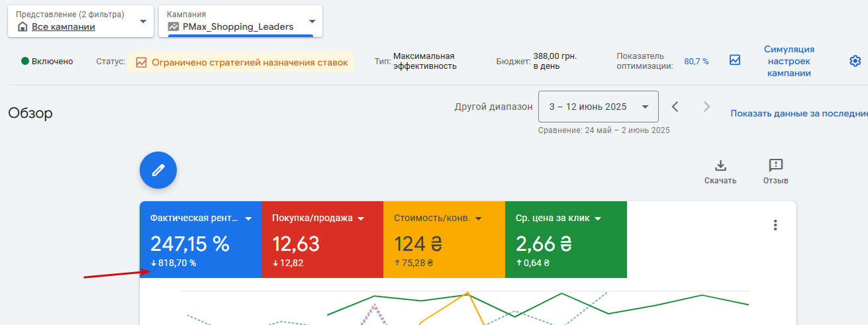This screenshot has height=325, width=868.
Task: Click the blue pencil edit button
Action: 158,170
